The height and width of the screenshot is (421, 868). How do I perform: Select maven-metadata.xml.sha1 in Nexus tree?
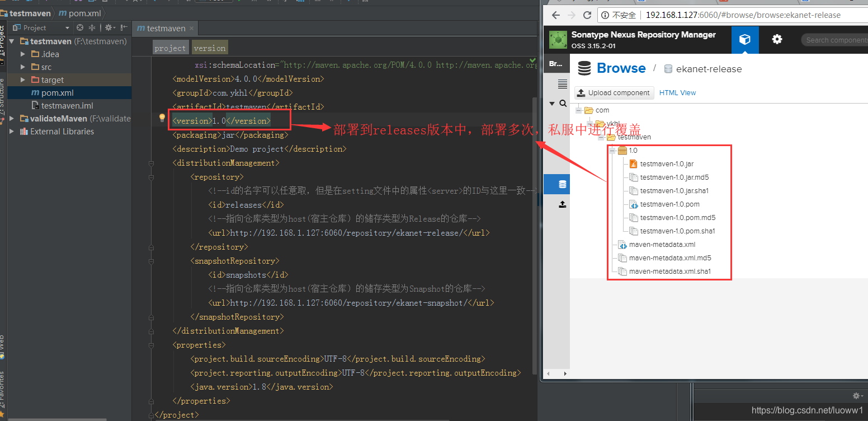(x=670, y=272)
